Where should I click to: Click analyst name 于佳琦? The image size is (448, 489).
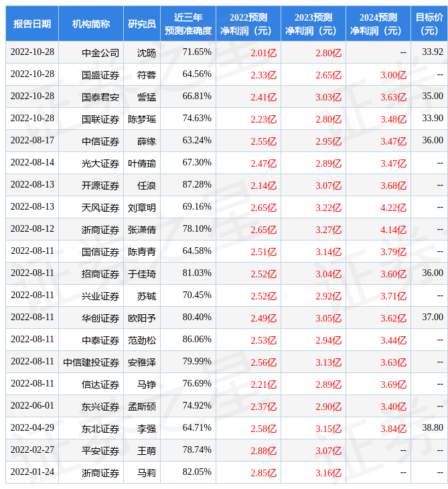(142, 274)
